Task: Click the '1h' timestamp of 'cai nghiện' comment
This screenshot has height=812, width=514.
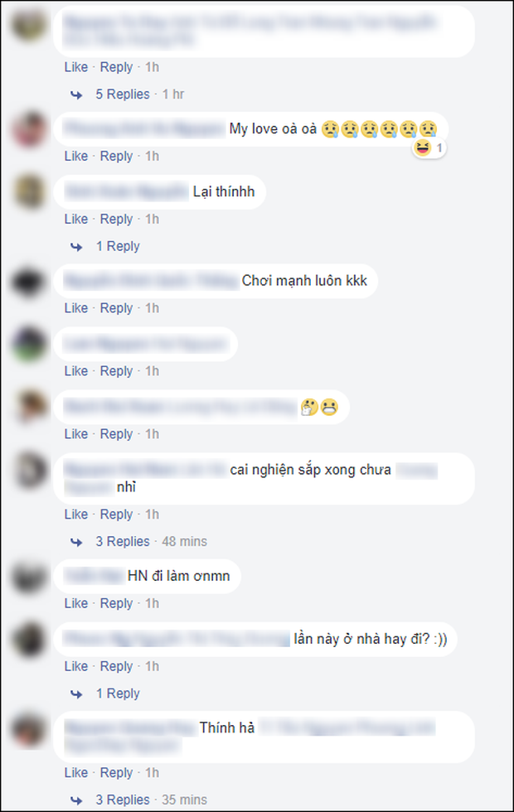Action: [x=152, y=515]
